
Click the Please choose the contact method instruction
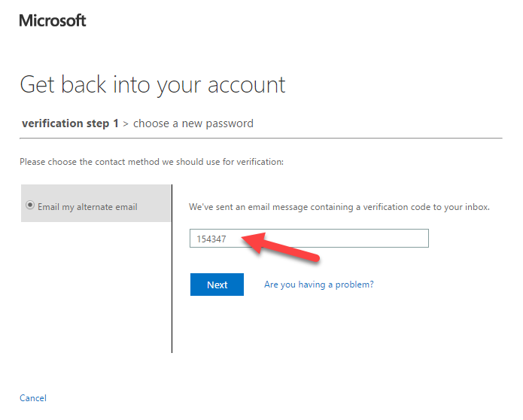point(151,162)
